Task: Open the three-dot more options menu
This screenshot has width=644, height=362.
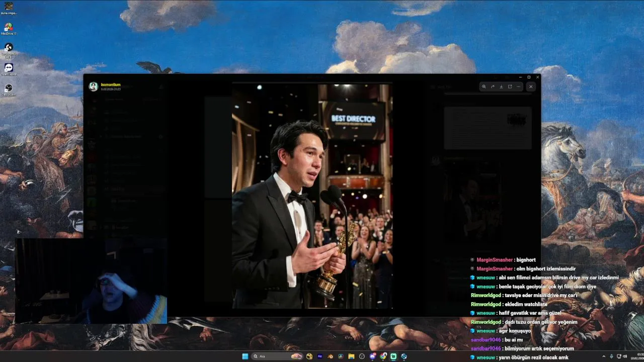Action: point(518,86)
